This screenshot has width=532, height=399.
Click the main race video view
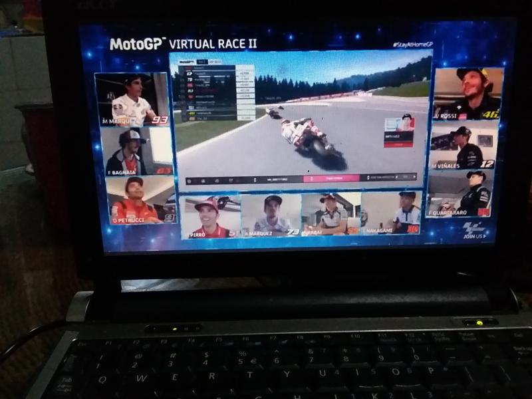301,120
